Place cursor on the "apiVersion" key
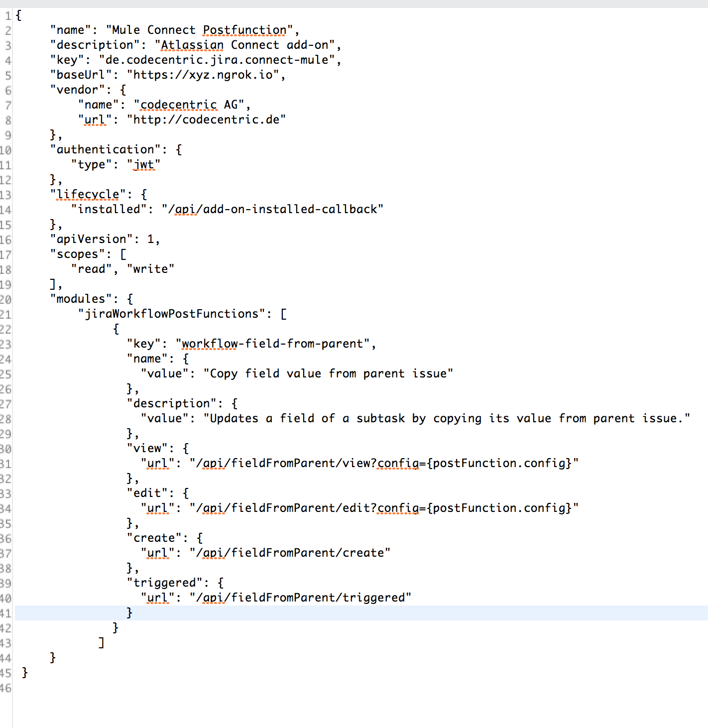Image resolution: width=708 pixels, height=728 pixels. [x=91, y=240]
